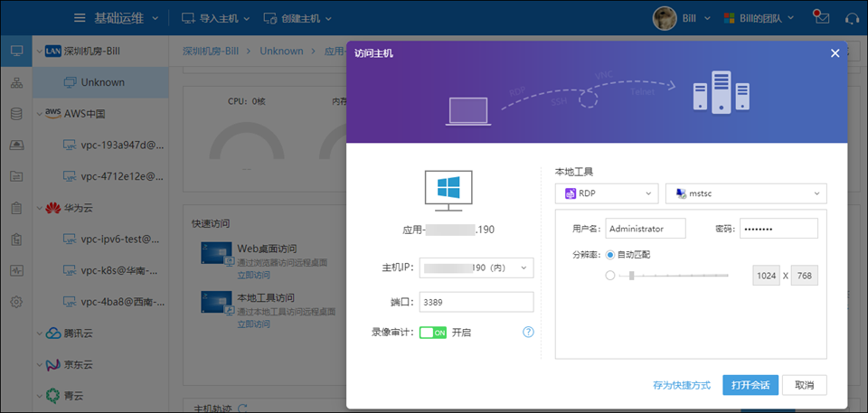868x413 pixels.
Task: Click the 存为快捷方式 link
Action: coord(682,385)
